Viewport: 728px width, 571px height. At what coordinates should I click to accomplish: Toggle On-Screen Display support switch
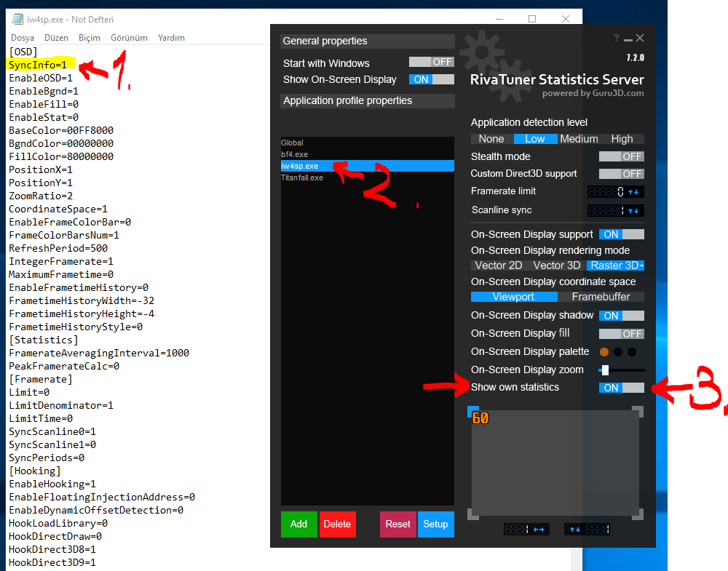(x=621, y=234)
